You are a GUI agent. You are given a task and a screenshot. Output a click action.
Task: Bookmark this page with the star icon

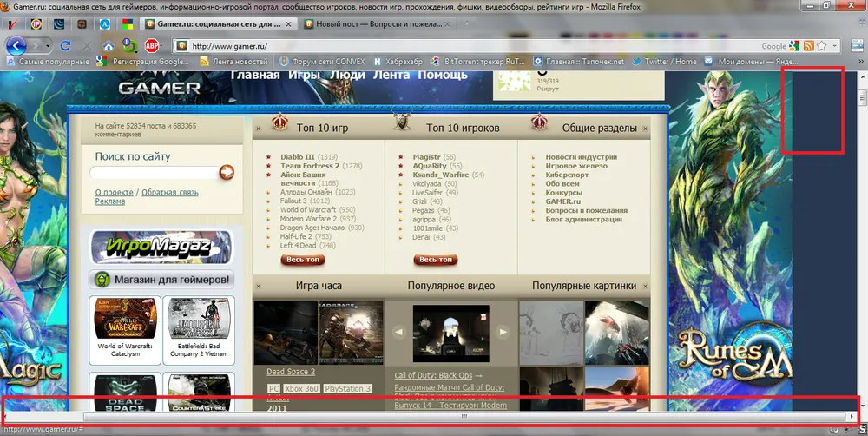(x=821, y=46)
